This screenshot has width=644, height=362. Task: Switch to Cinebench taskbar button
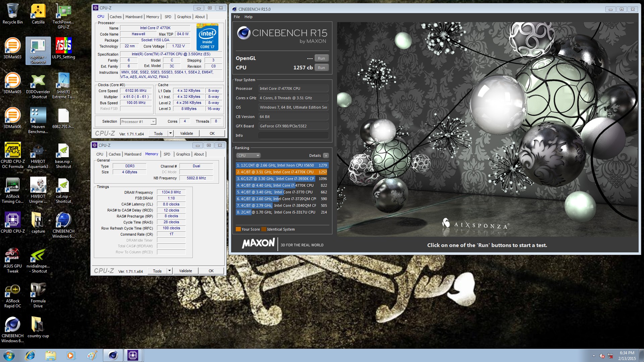[113, 355]
